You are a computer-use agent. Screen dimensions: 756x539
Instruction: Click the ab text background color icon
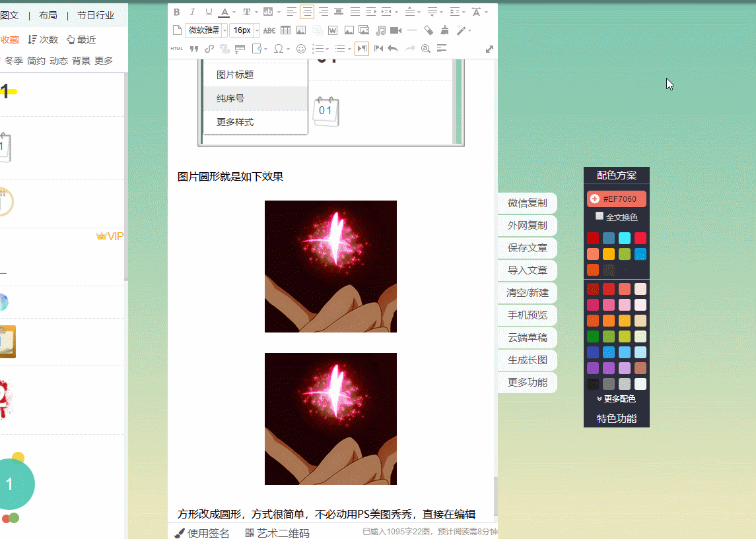coord(268,12)
